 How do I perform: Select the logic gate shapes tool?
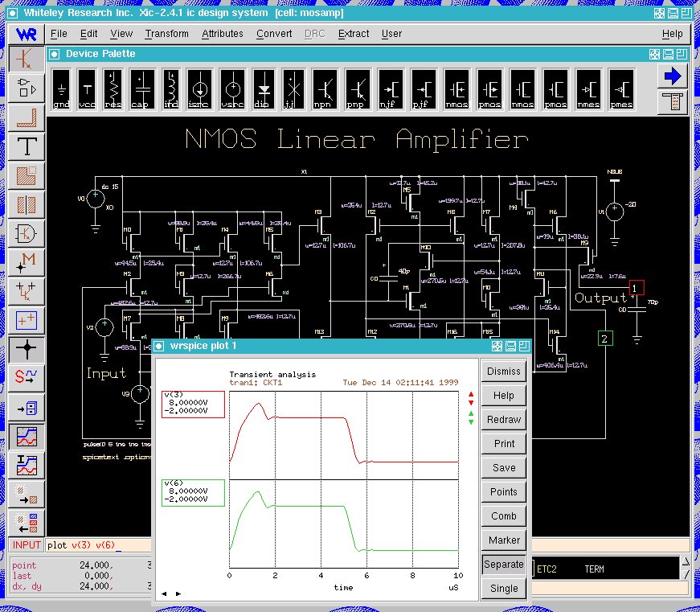pos(27,88)
